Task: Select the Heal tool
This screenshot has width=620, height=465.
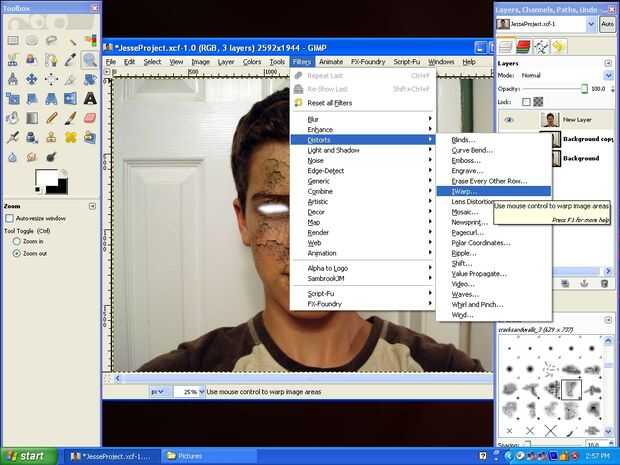Action: 71,137
